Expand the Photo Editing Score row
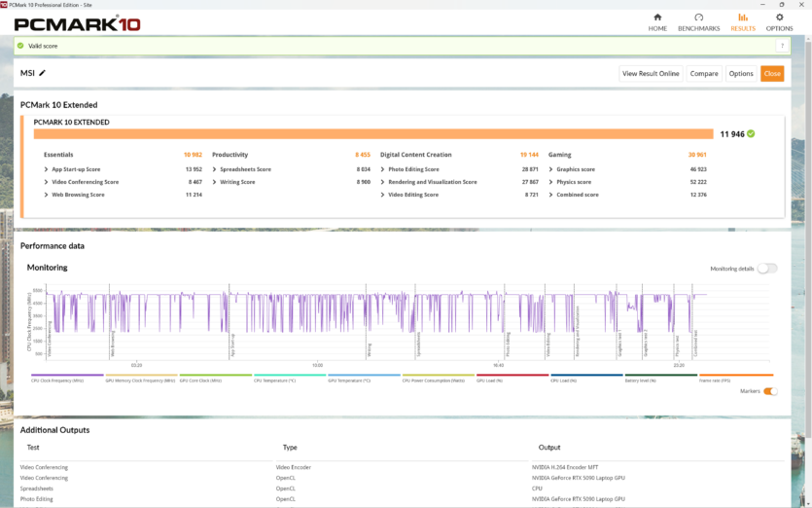Image resolution: width=812 pixels, height=508 pixels. tap(383, 169)
